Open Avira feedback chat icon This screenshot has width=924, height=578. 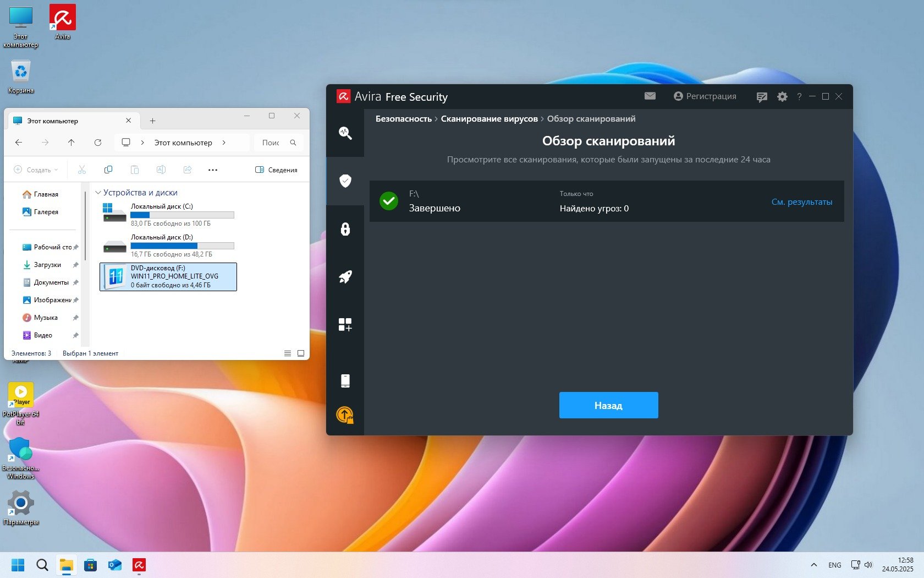pyautogui.click(x=762, y=97)
